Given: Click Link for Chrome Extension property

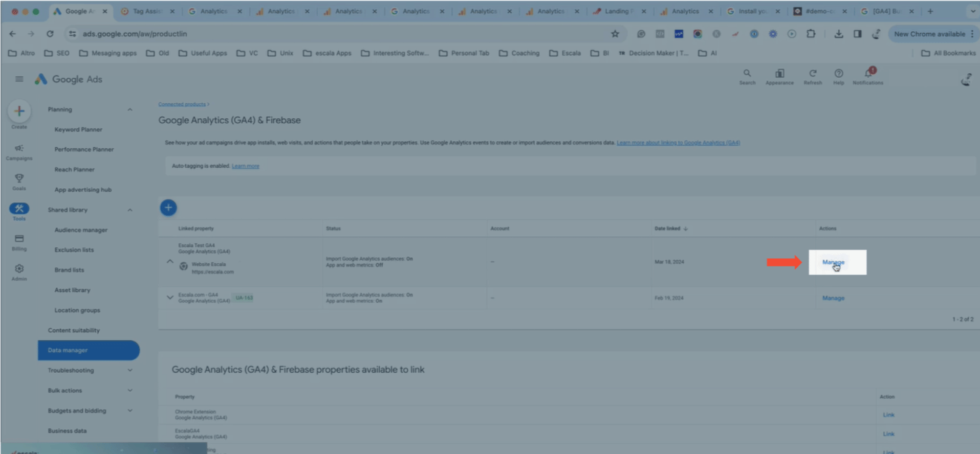Looking at the screenshot, I should click(x=888, y=415).
